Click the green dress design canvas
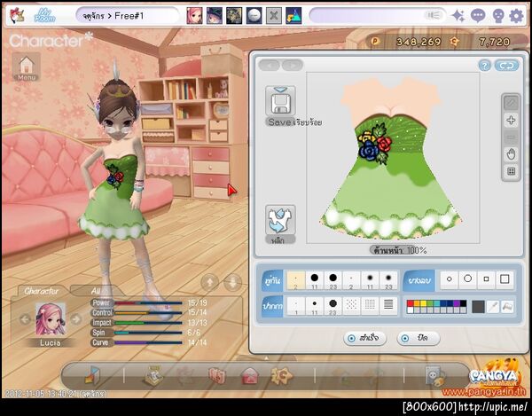532x416 pixels. [393, 158]
